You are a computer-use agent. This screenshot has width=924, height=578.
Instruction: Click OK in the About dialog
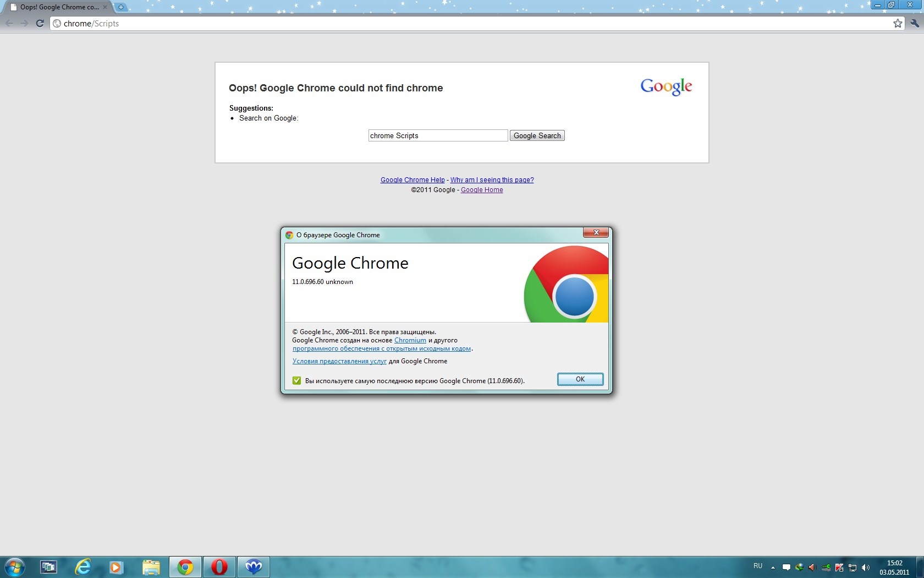pyautogui.click(x=580, y=379)
